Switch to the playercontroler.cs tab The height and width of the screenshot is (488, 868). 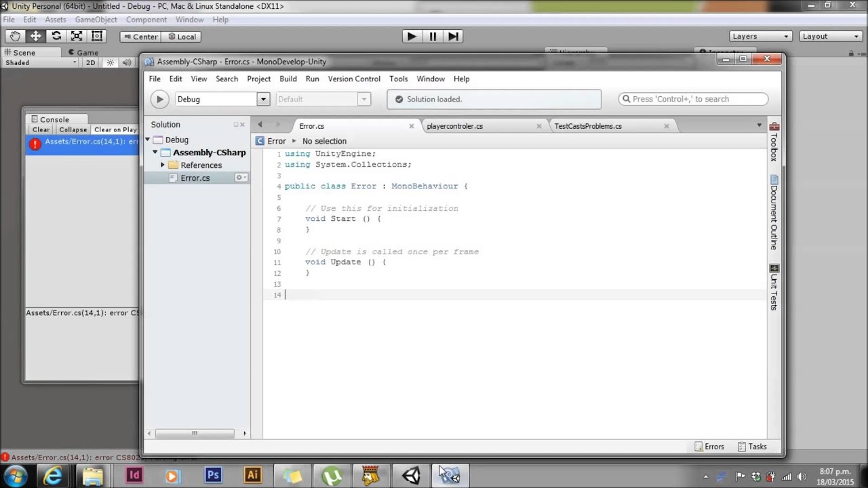[x=454, y=126]
